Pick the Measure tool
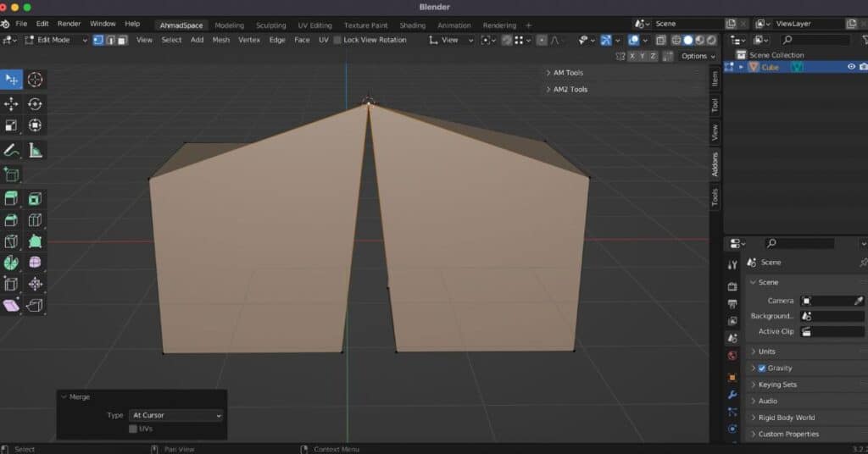Viewport: 868px width, 454px height. point(35,150)
